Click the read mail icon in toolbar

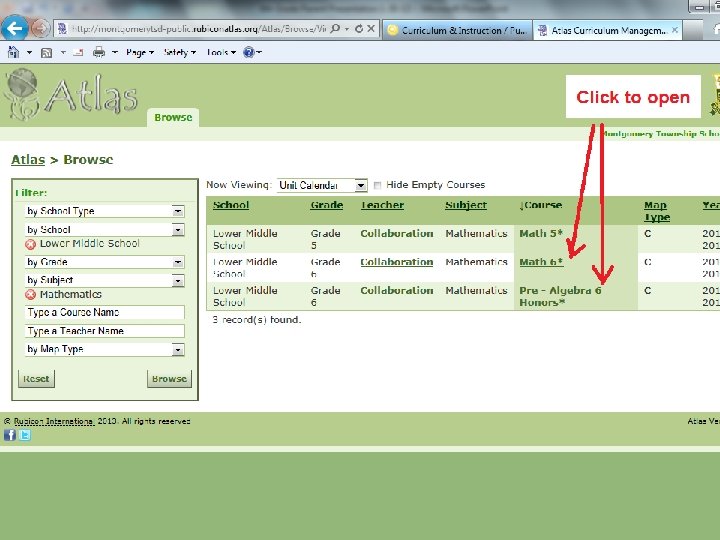click(x=79, y=53)
